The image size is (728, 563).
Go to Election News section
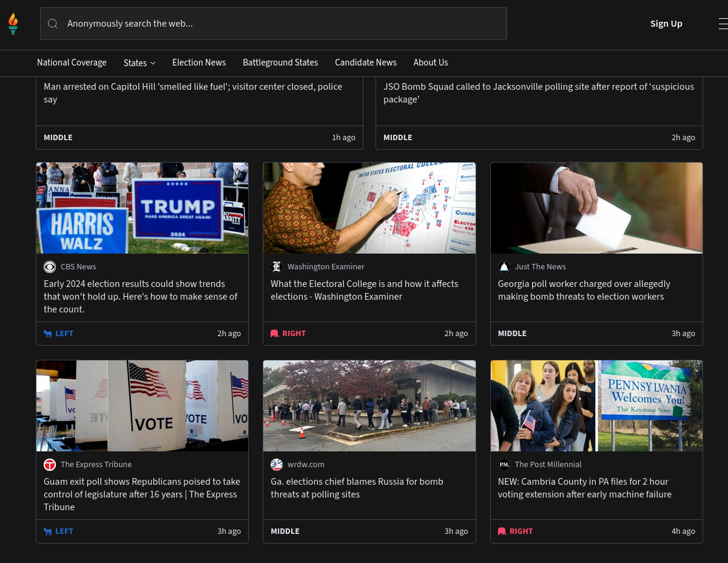point(199,62)
